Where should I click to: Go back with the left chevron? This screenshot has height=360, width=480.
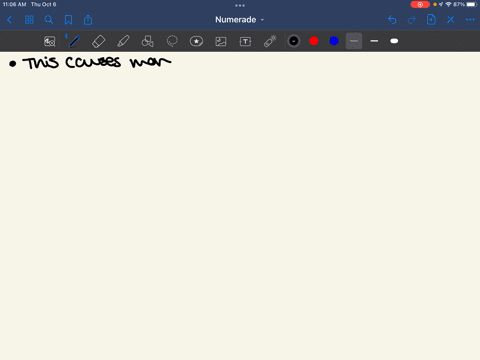pos(9,20)
